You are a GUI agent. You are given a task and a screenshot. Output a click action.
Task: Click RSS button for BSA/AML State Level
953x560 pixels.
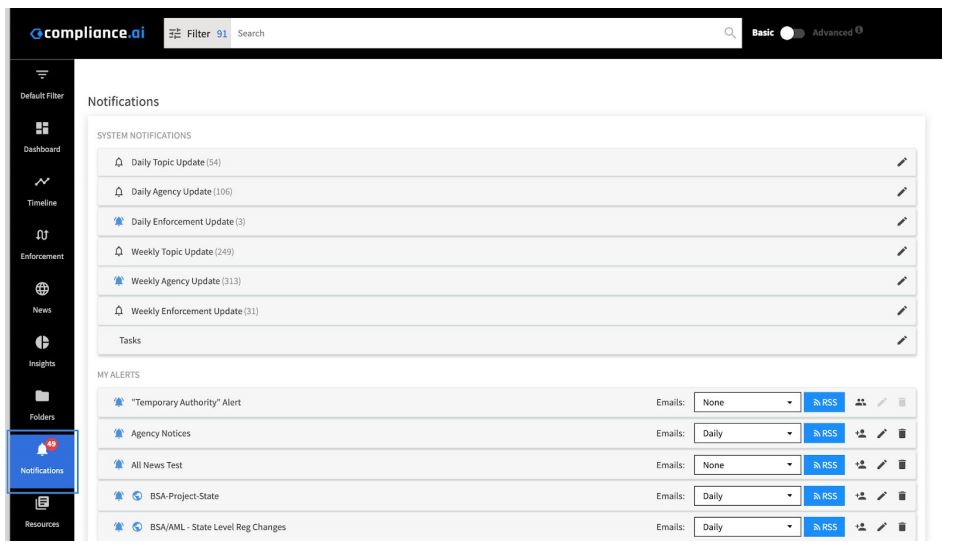click(x=824, y=527)
